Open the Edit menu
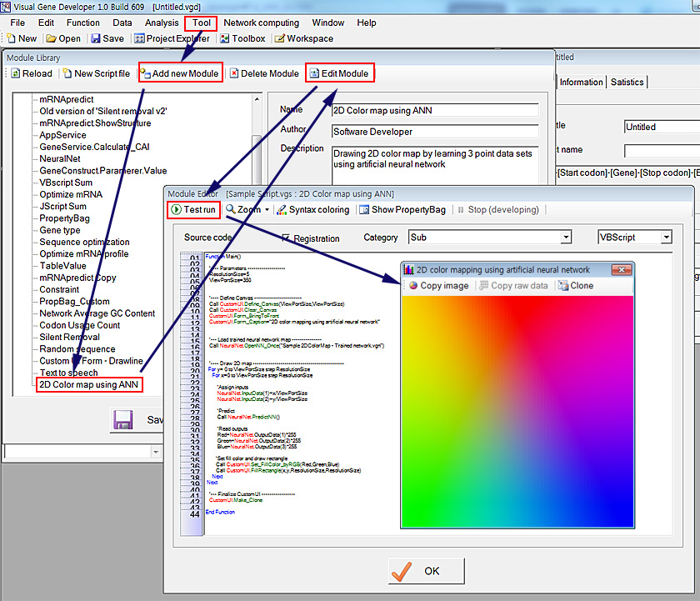 46,23
